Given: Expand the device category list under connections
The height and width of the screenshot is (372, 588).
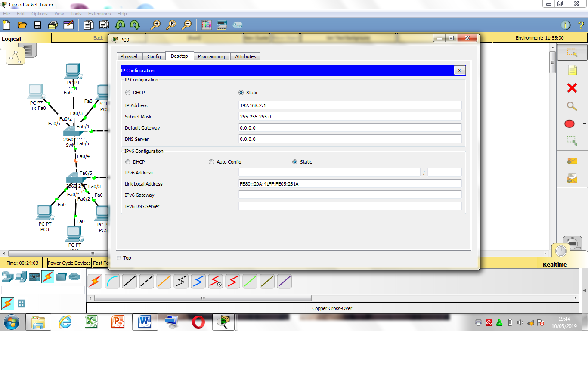Looking at the screenshot, I should pos(20,304).
